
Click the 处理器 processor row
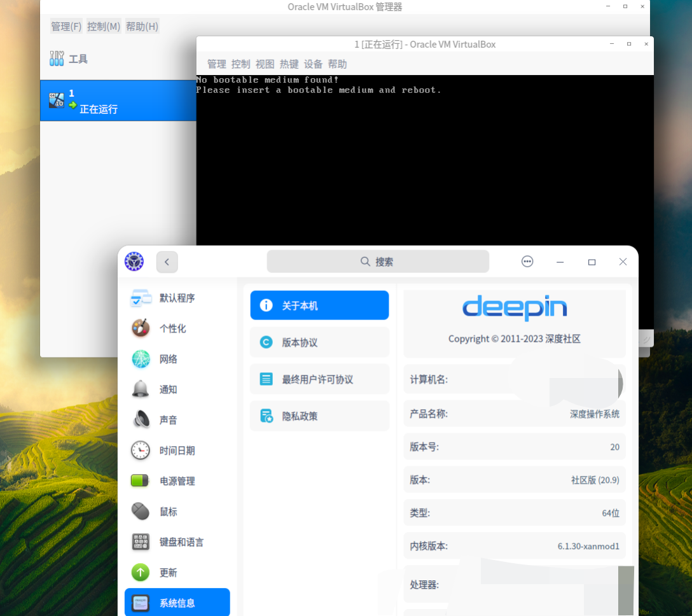pos(515,585)
